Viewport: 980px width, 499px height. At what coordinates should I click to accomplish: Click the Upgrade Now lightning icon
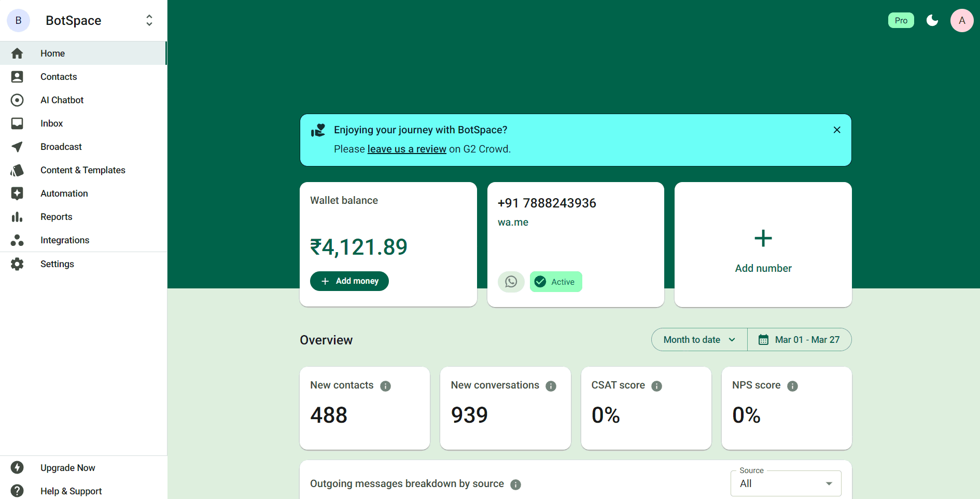point(17,467)
